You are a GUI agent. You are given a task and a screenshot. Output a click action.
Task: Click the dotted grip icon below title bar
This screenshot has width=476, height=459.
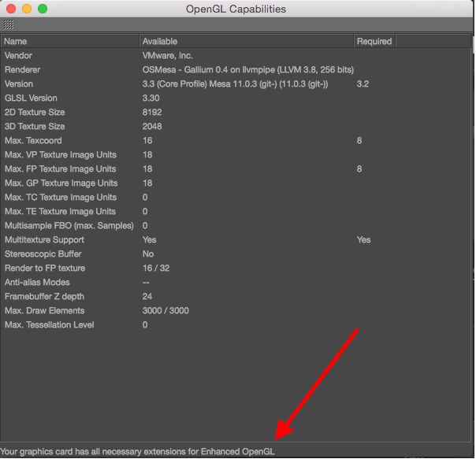(x=9, y=24)
